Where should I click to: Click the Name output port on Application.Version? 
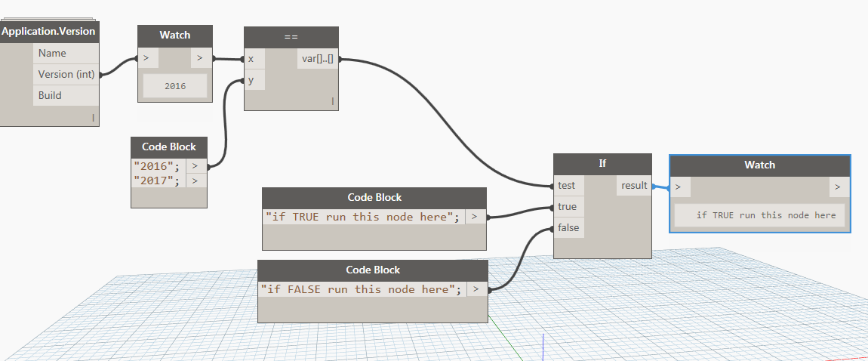click(x=66, y=53)
